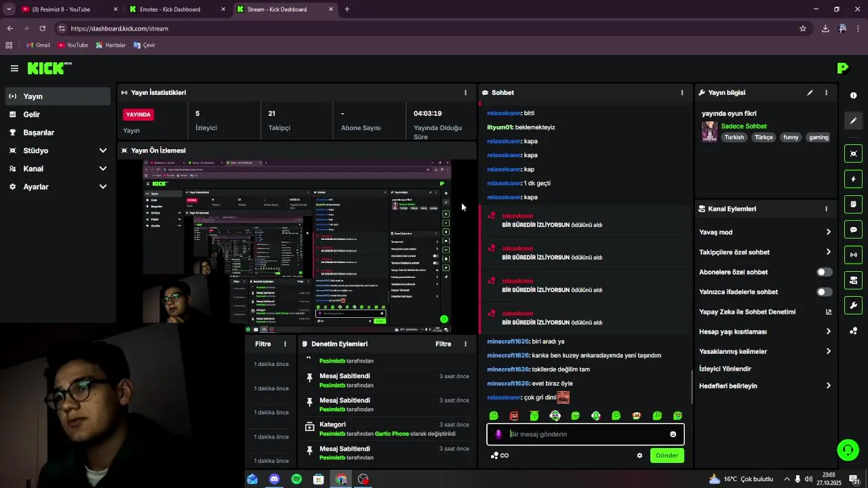The width and height of the screenshot is (868, 488).
Task: Open the Yayın bilgisi three-dot menu
Action: 826,93
